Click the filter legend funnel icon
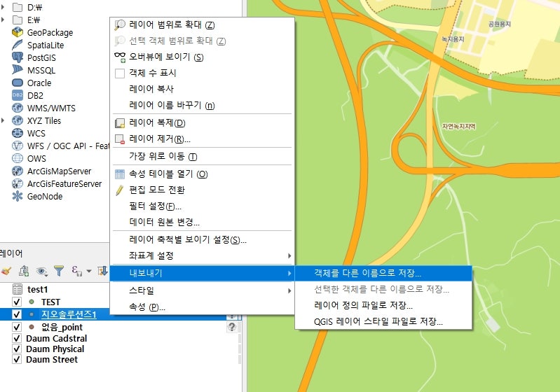The height and width of the screenshot is (392, 560). pyautogui.click(x=59, y=271)
